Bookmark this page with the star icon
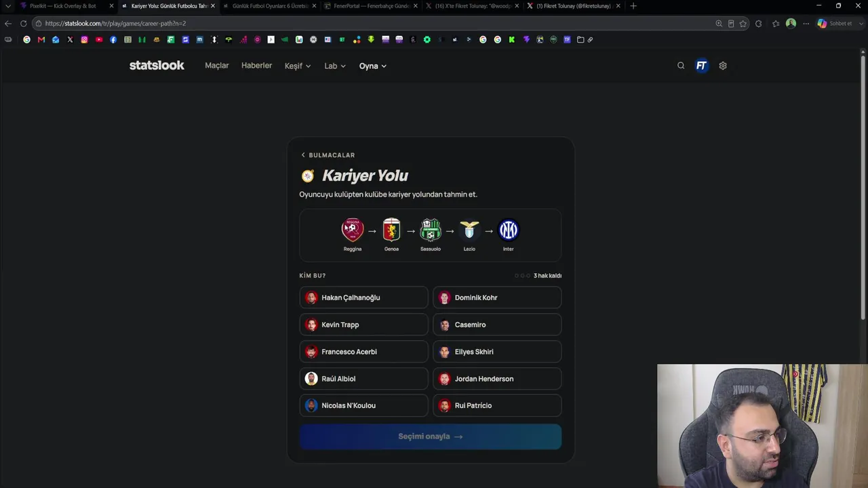The height and width of the screenshot is (488, 868). point(743,23)
